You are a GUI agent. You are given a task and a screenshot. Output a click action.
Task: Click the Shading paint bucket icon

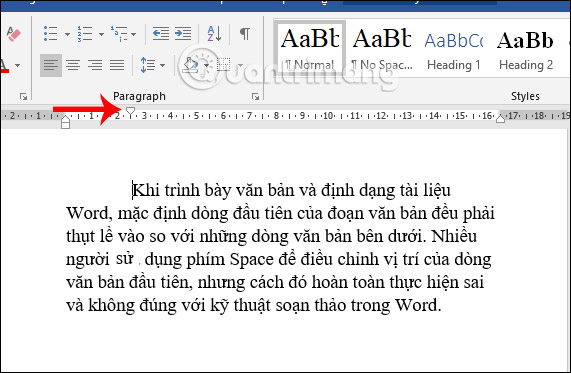point(190,65)
